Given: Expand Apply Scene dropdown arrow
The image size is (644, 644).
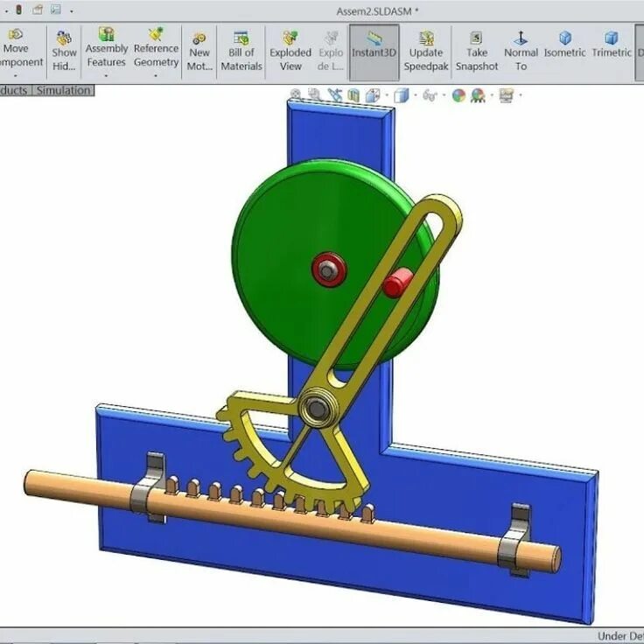Looking at the screenshot, I should click(492, 95).
